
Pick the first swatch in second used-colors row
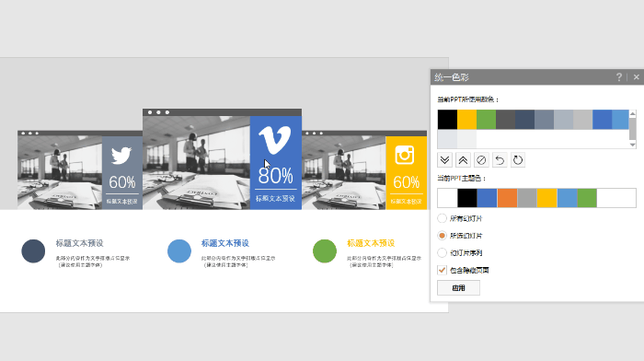(447, 139)
